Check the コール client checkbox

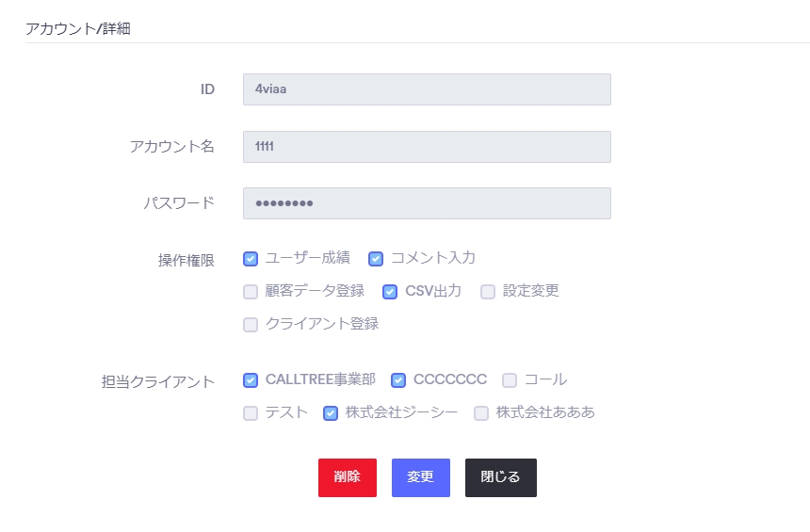(x=510, y=380)
